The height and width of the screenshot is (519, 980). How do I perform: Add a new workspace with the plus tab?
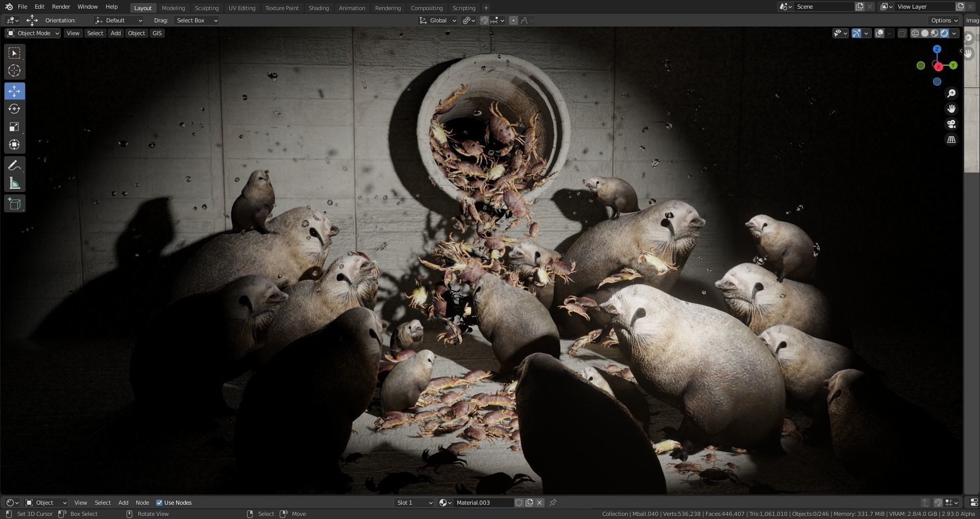(x=486, y=8)
